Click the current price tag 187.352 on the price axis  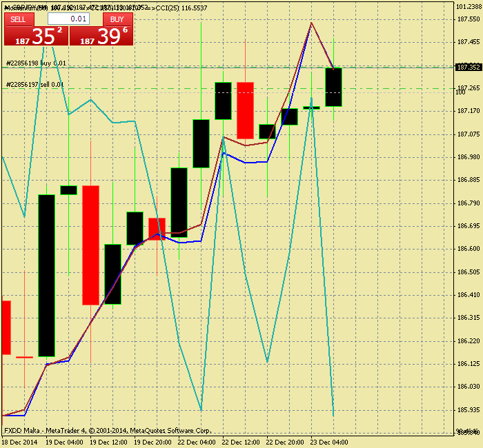point(469,68)
